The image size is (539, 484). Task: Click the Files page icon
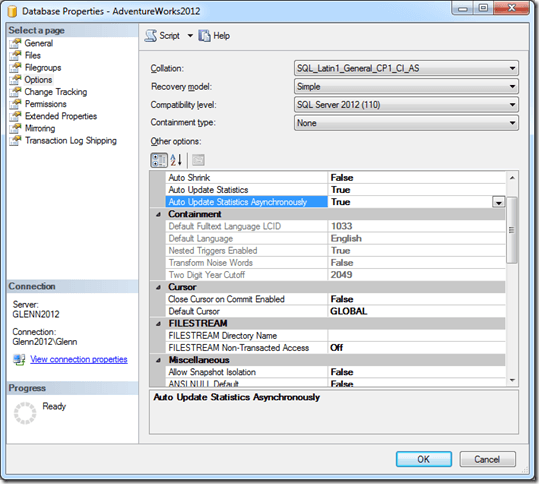(x=15, y=55)
